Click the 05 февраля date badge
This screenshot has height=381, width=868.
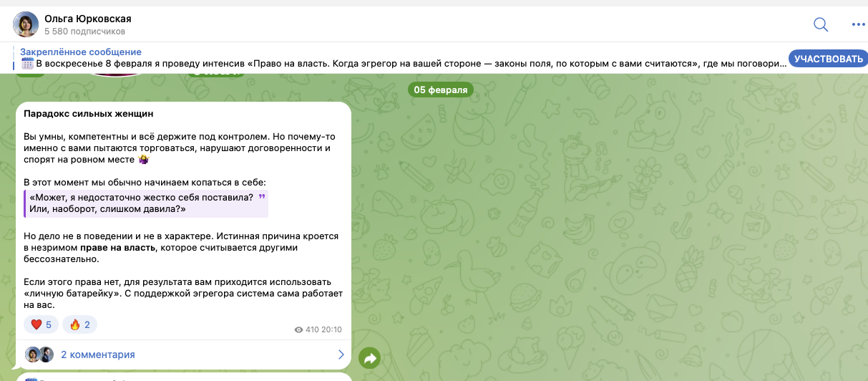pyautogui.click(x=441, y=90)
